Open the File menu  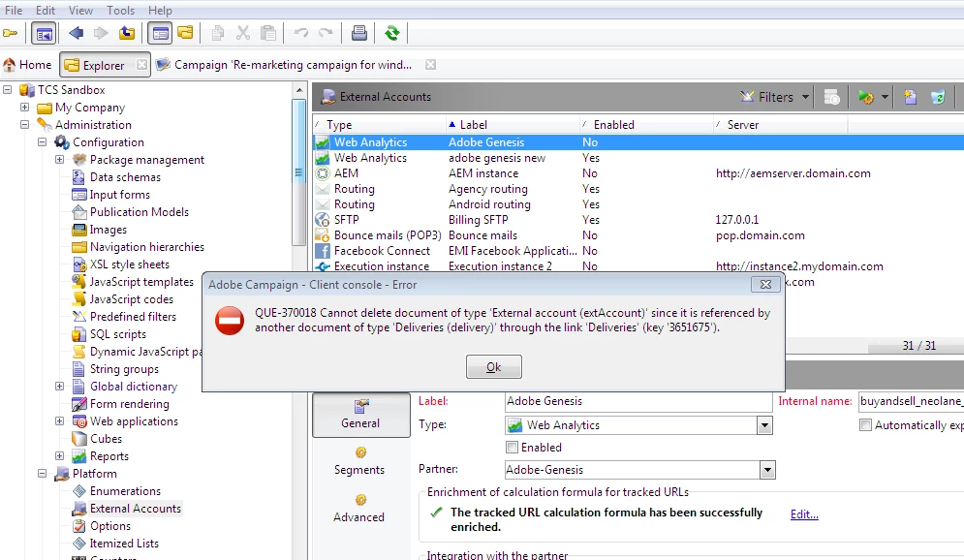click(14, 11)
